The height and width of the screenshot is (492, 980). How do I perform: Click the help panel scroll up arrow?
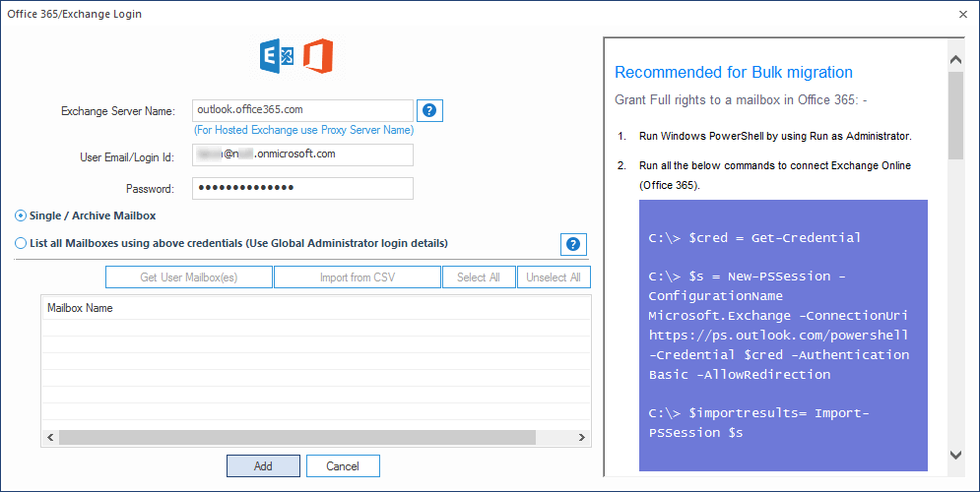[x=955, y=61]
